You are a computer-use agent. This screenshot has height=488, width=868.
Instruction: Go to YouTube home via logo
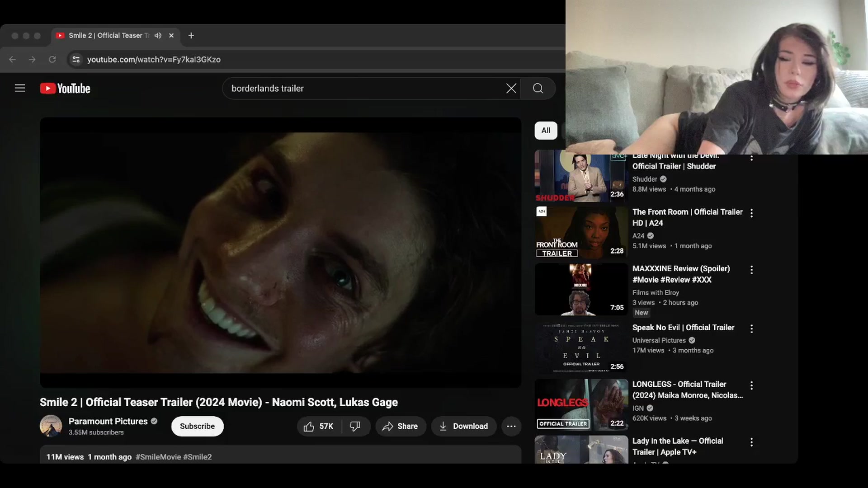65,88
